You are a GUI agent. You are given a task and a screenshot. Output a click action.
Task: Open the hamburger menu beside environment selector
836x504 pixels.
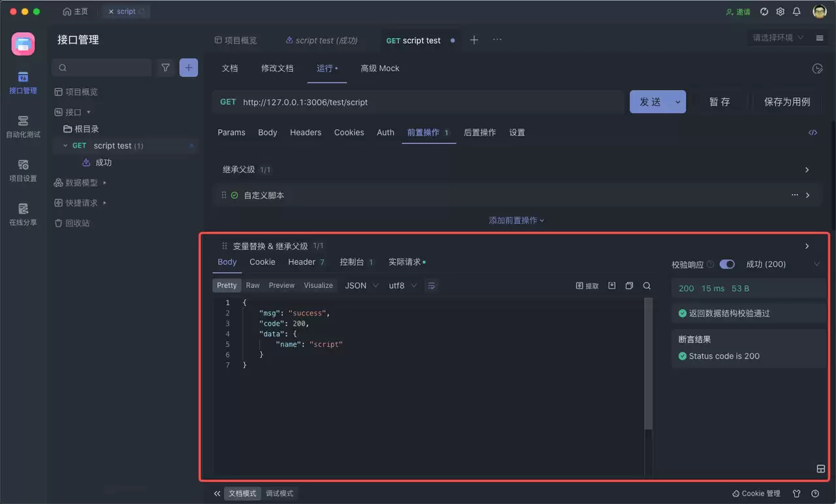[x=820, y=38]
